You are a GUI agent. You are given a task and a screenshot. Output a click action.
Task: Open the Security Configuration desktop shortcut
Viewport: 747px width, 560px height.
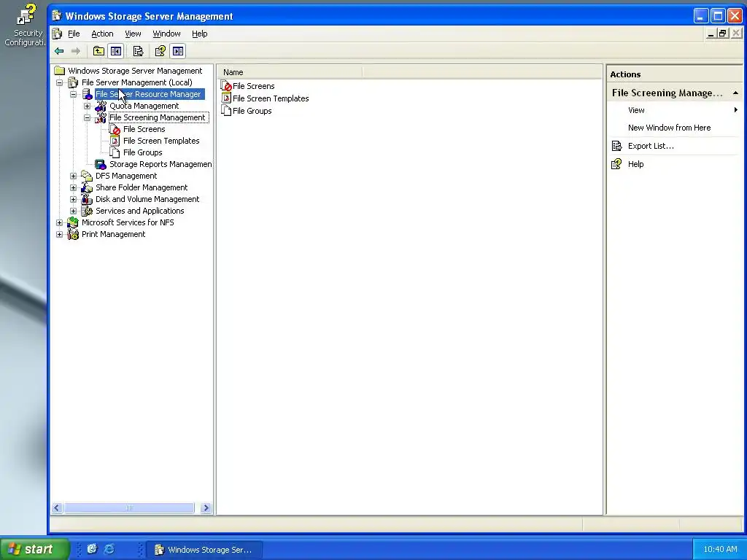[x=24, y=25]
